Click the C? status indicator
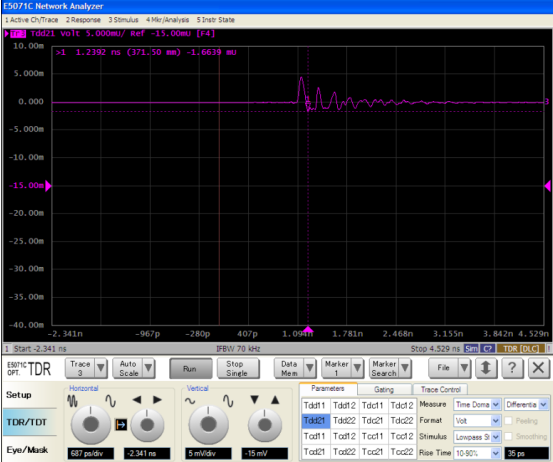Screen dimensions: 553x462 point(487,349)
